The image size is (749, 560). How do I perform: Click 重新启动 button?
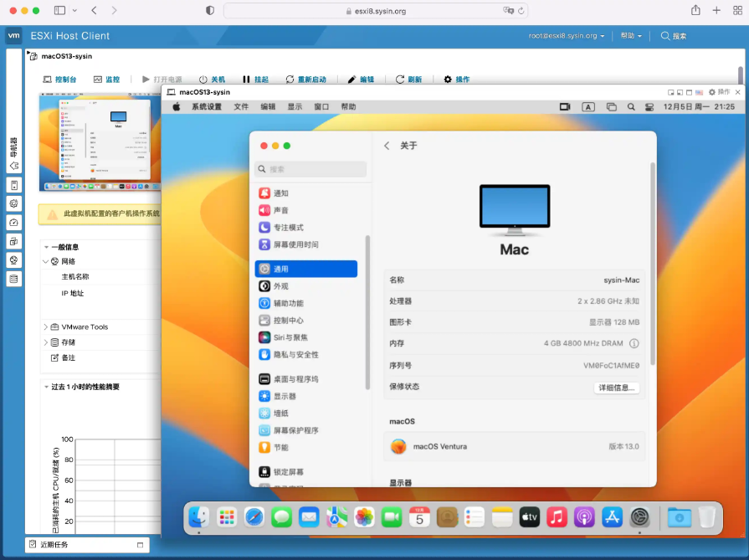pos(305,80)
